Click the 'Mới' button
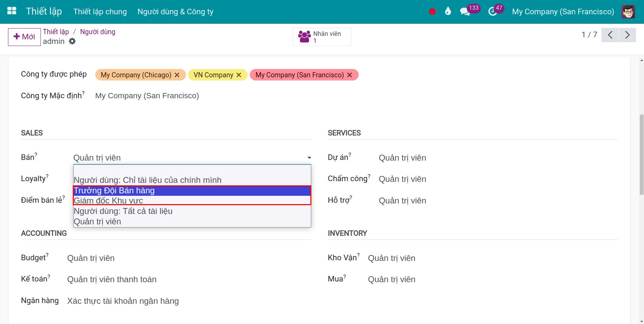The height and width of the screenshot is (324, 644). 24,37
